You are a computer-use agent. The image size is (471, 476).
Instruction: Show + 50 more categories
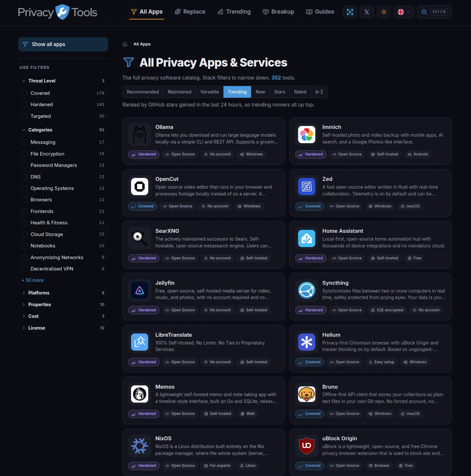[x=32, y=280]
